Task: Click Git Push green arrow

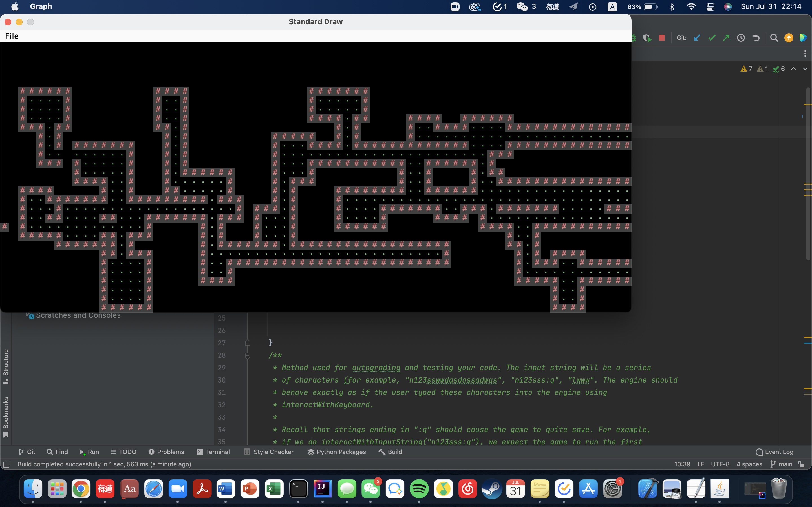Action: tap(726, 38)
